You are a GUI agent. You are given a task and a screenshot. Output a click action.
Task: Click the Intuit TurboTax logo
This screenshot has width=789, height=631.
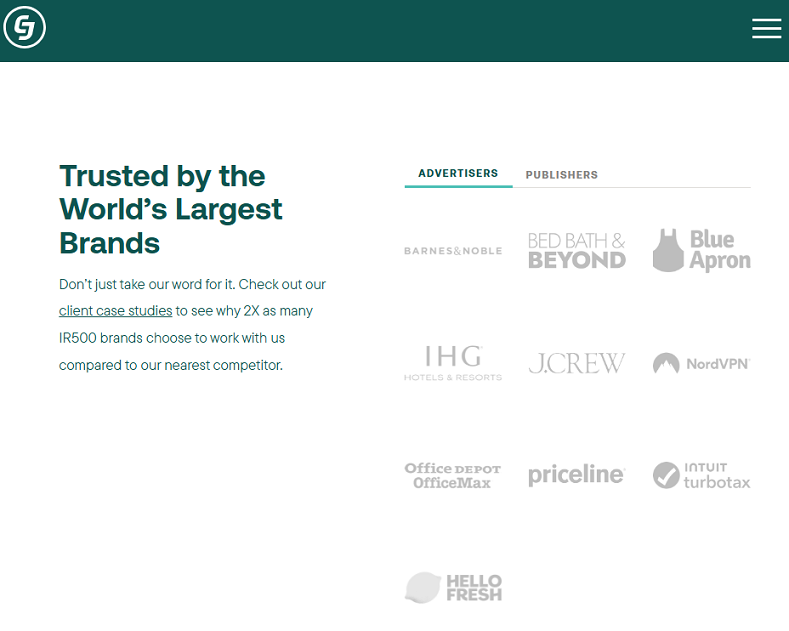click(701, 476)
